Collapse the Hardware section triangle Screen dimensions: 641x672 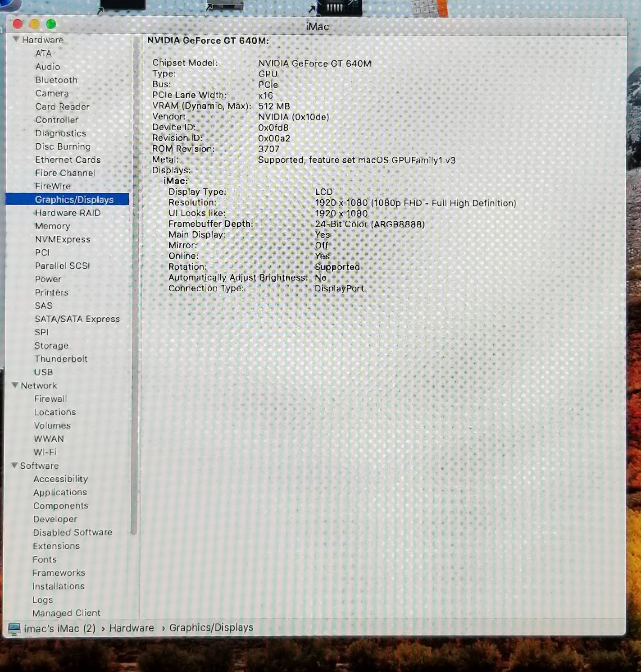pos(16,40)
